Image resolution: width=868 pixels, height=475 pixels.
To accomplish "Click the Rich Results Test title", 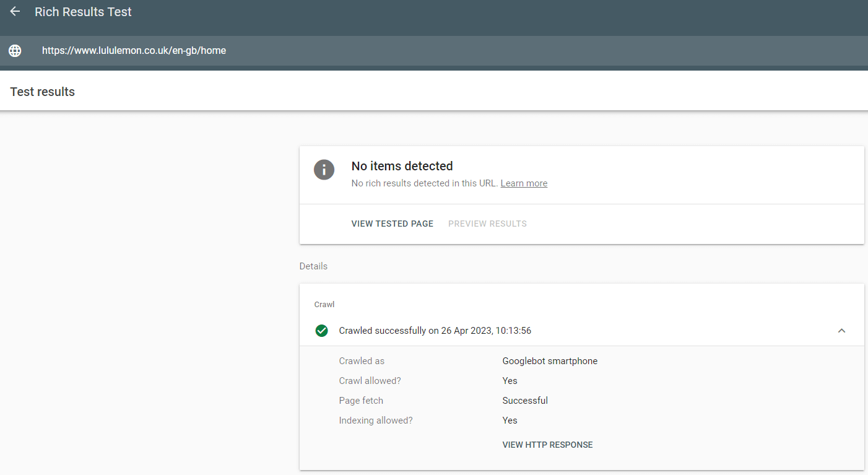I will pos(83,12).
